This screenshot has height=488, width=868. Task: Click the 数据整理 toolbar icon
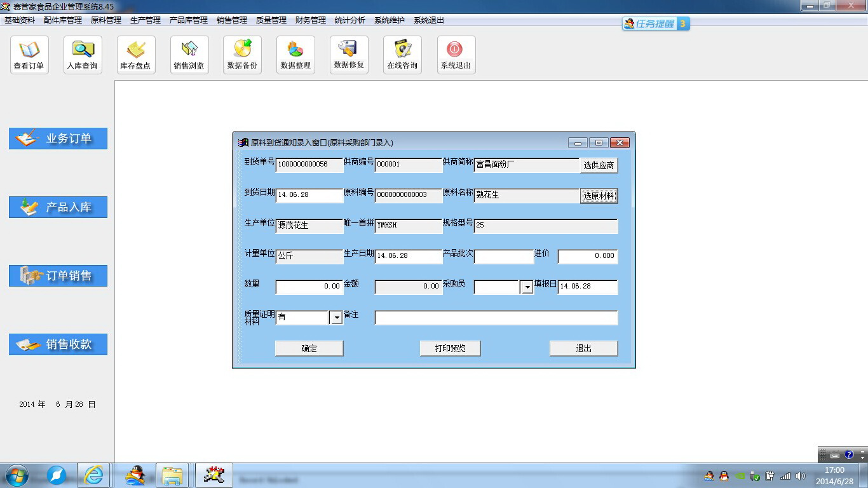[x=295, y=55]
